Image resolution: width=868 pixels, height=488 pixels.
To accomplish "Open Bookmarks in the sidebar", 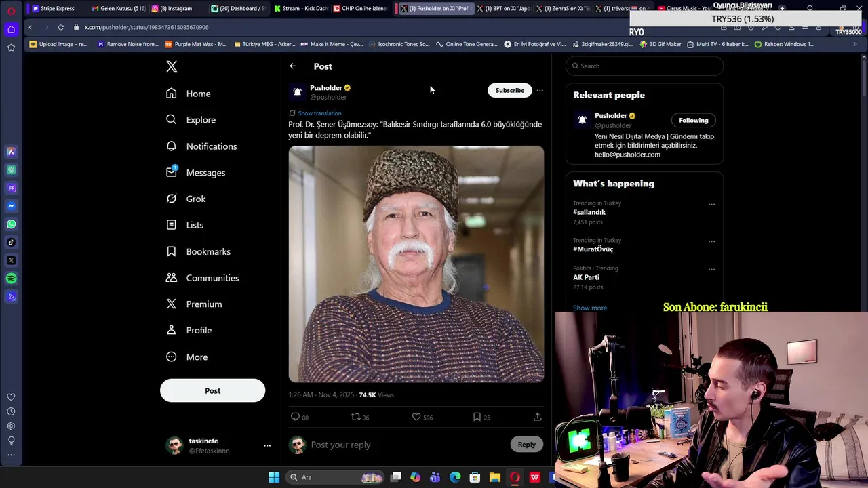I will (x=199, y=251).
